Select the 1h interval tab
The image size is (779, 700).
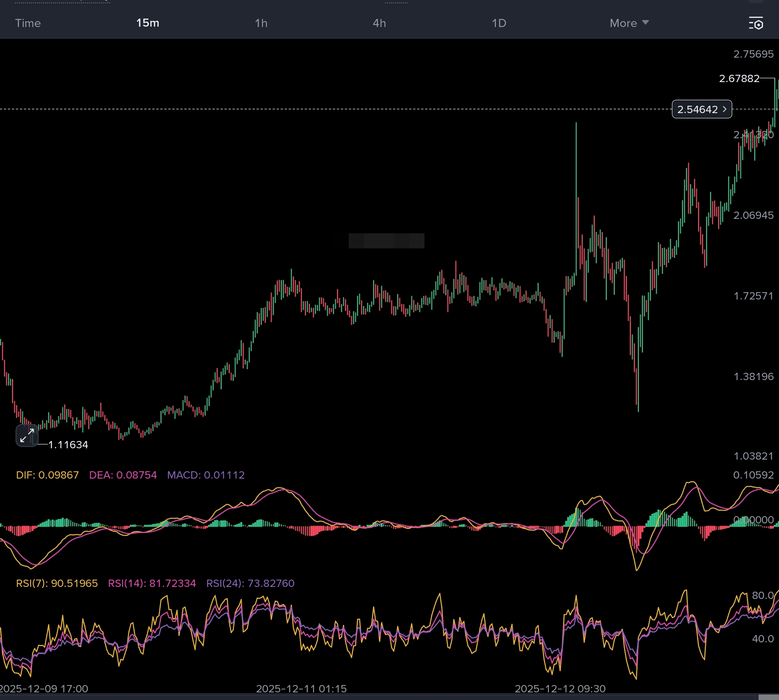click(261, 23)
